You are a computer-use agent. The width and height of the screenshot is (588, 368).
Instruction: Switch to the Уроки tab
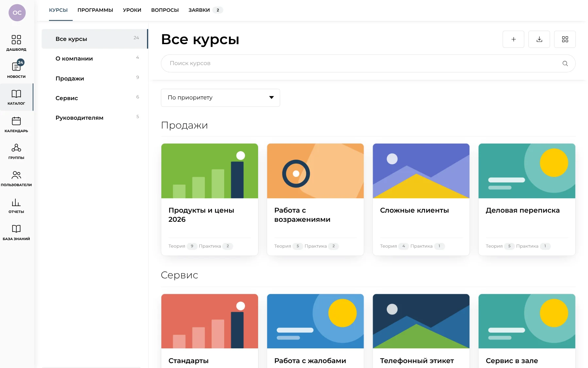coord(132,10)
